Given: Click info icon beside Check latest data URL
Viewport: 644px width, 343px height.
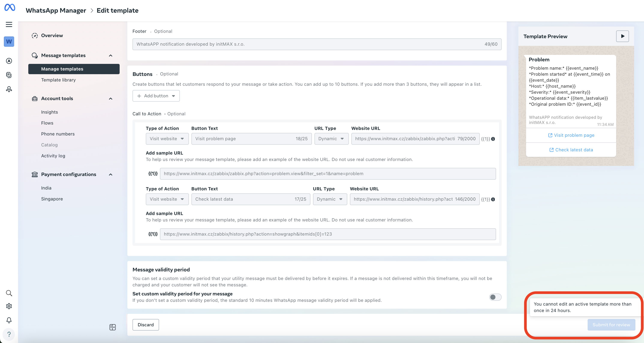Looking at the screenshot, I should click(x=493, y=199).
